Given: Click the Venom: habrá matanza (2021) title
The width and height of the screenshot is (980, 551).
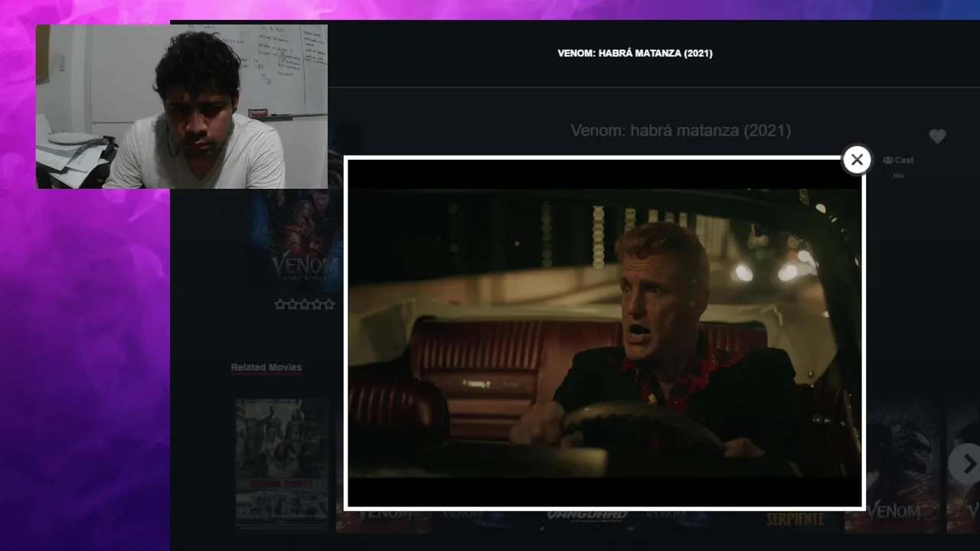Looking at the screenshot, I should [681, 131].
